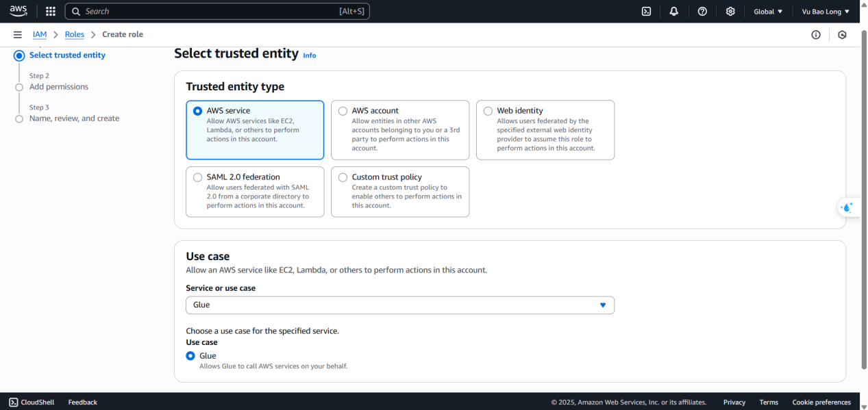868x410 pixels.
Task: Open the notifications bell
Action: 674,11
